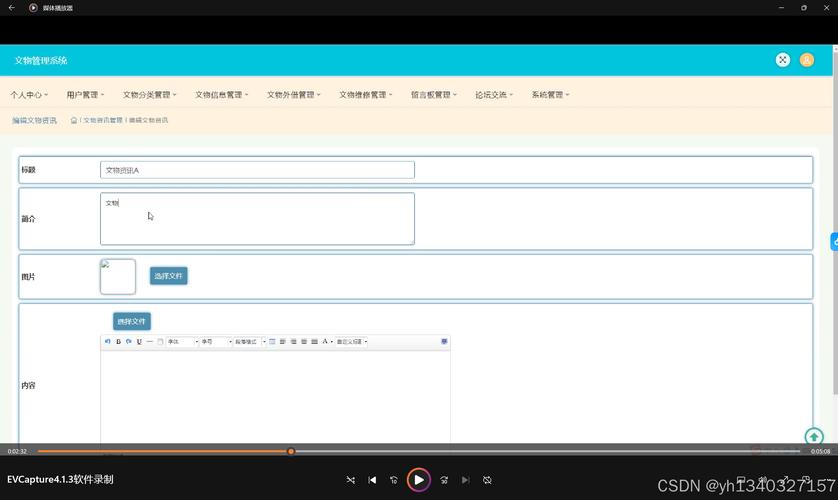
Task: Click the back arrow in media player title bar
Action: point(11,8)
